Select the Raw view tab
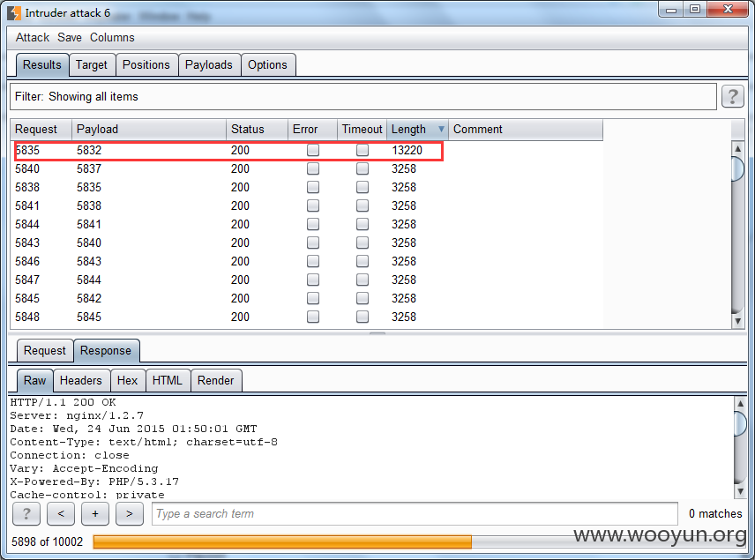This screenshot has height=560, width=755. pyautogui.click(x=34, y=380)
